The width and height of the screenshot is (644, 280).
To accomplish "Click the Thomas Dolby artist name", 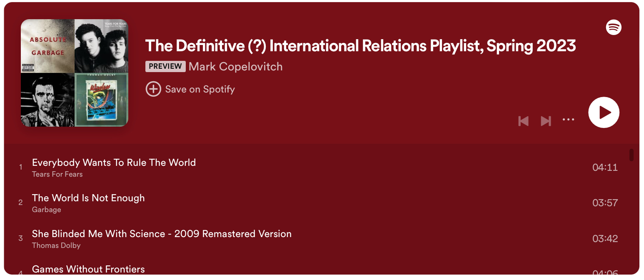I will pyautogui.click(x=56, y=245).
